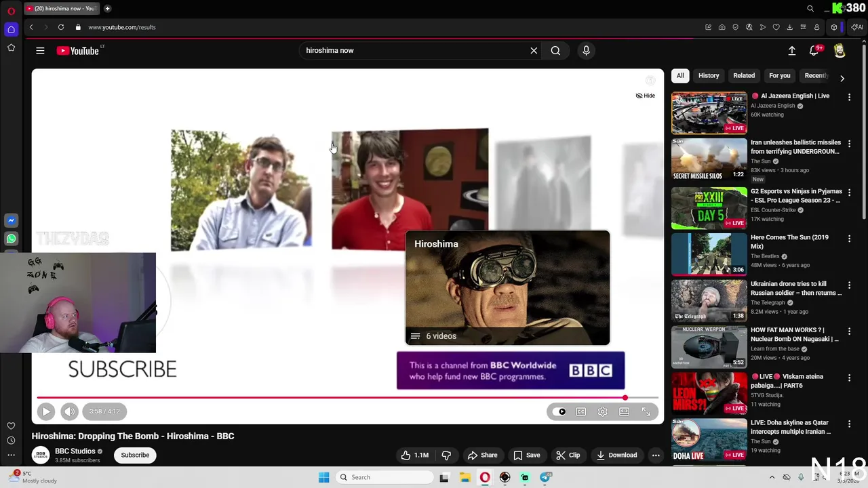Select the History filter chip

[709, 76]
